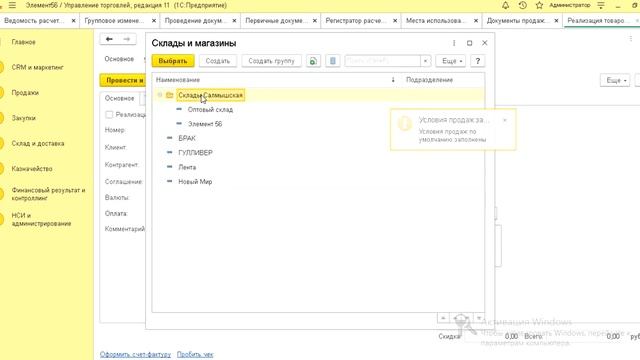Click the Провести и button in document
Viewport: 640px width, 360px height.
coord(122,80)
